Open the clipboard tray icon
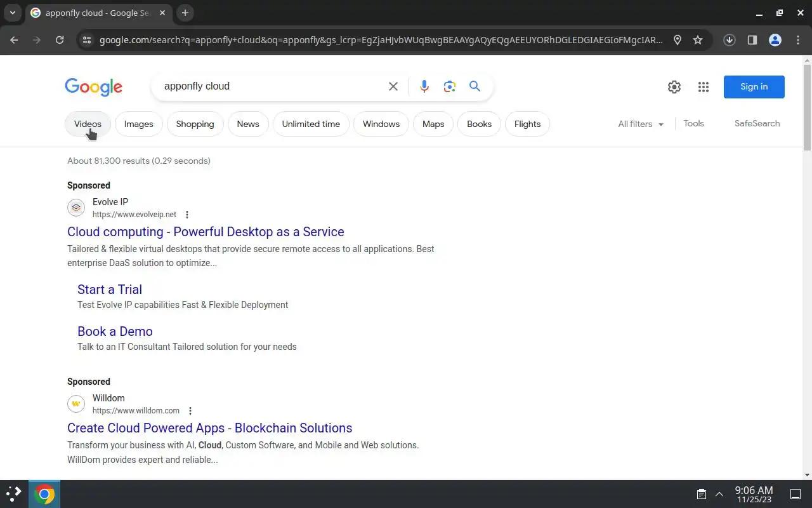 702,494
